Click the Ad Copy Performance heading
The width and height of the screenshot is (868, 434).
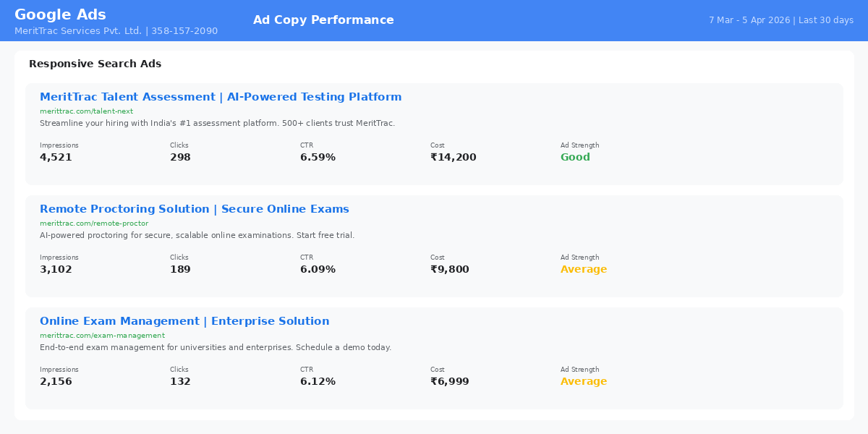click(323, 20)
